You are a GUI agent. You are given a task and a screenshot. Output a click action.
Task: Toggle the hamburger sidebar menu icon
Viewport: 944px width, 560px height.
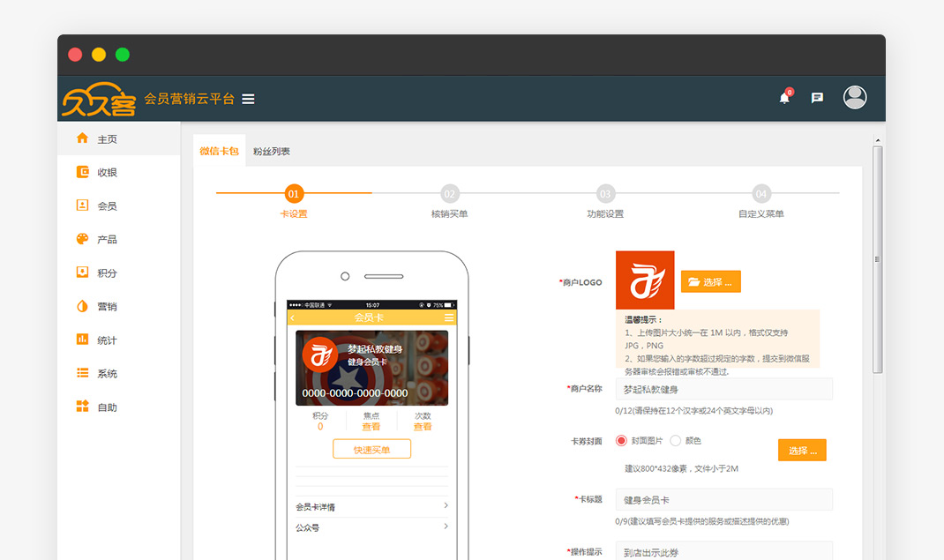248,99
